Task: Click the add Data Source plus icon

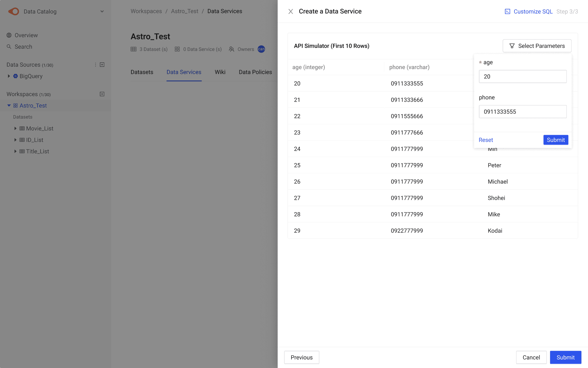Action: coord(102,65)
